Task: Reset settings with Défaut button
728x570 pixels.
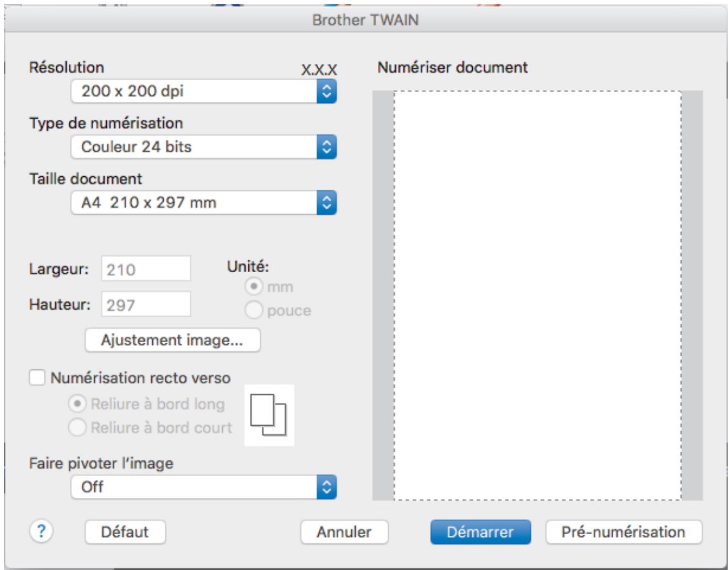Action: pos(125,532)
